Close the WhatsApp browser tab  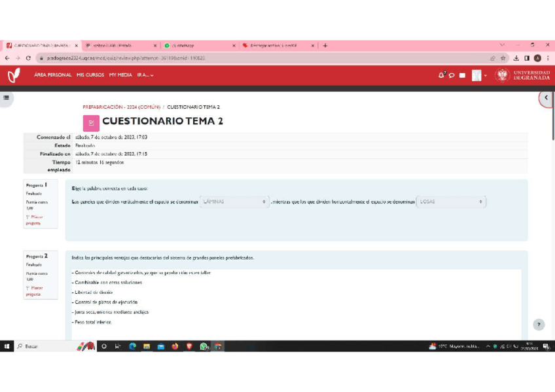(x=234, y=46)
